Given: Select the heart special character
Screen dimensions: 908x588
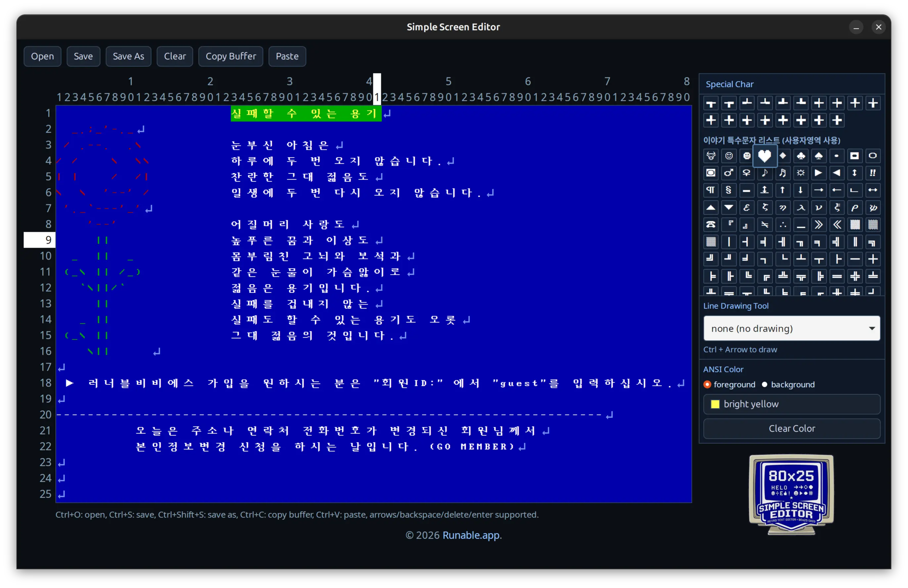Looking at the screenshot, I should point(764,156).
